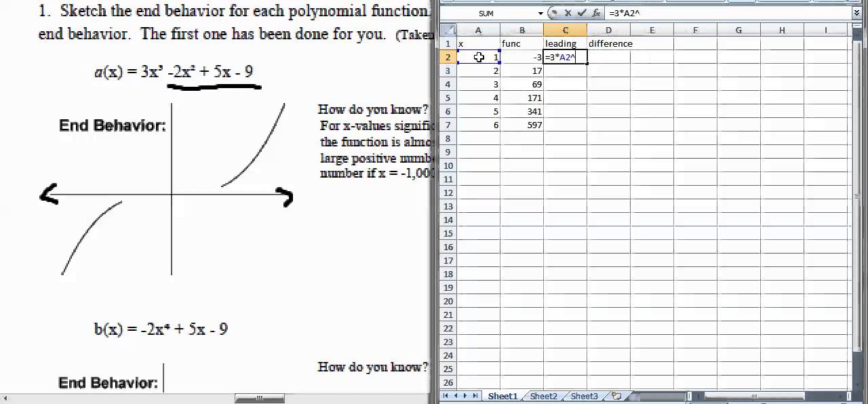Go to first sheet using the tab navigation arrow
Image resolution: width=868 pixels, height=404 pixels.
446,396
